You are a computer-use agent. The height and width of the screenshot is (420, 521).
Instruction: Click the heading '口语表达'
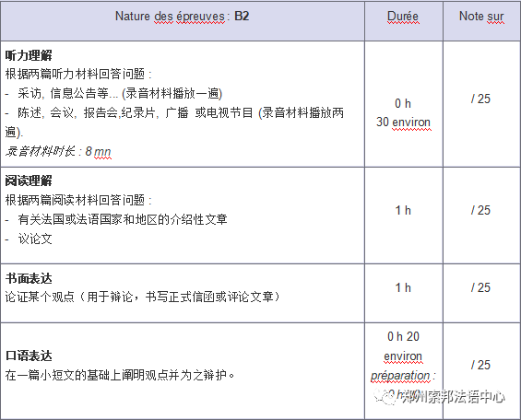[29, 356]
